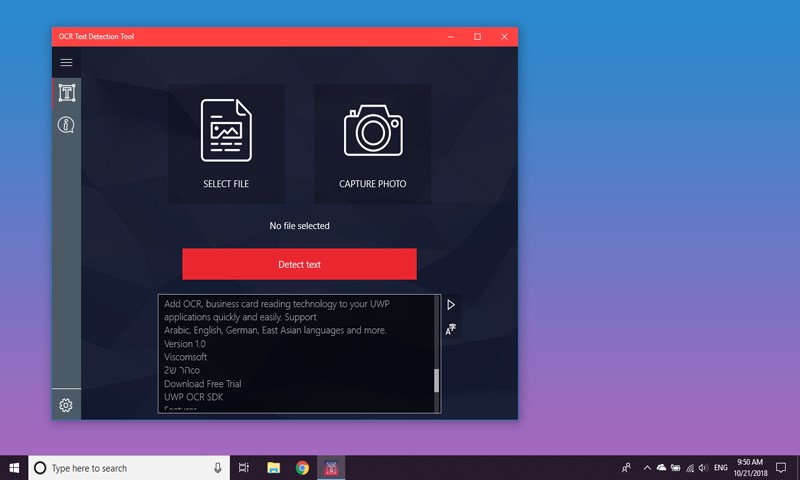Open the translate language icon
Screen dimensions: 800x480
coord(451,329)
